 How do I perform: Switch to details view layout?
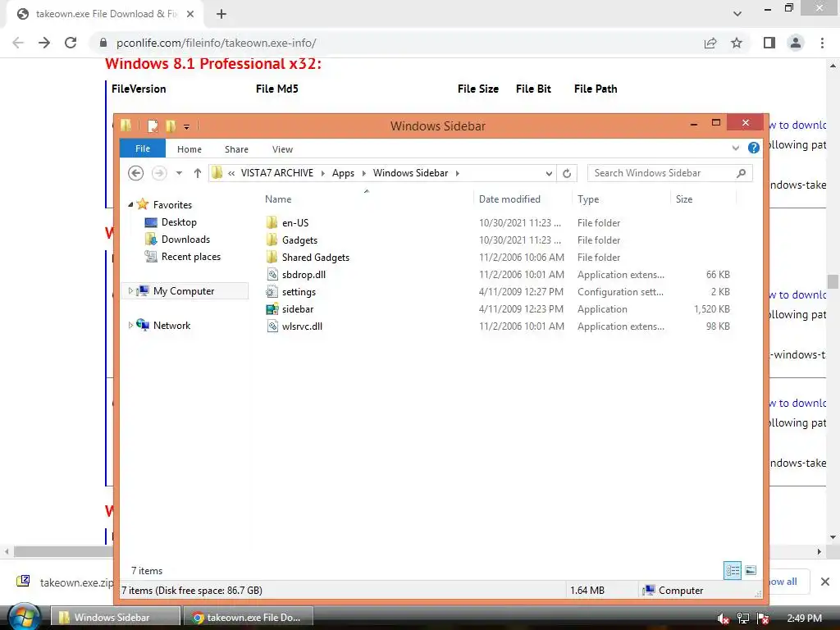(733, 571)
